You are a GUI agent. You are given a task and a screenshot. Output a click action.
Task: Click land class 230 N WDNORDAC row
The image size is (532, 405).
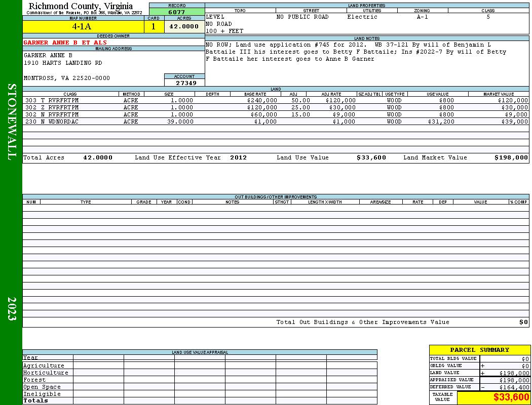[x=276, y=121]
